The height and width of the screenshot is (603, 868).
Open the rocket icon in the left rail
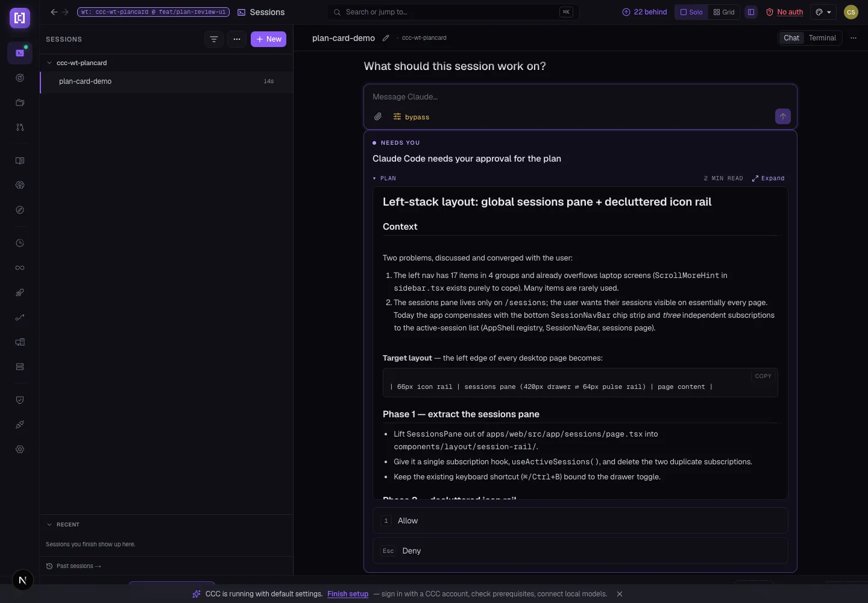(x=20, y=292)
